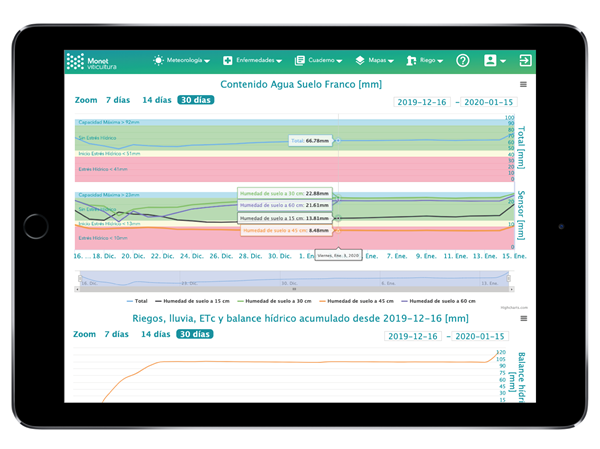This screenshot has height=449, width=600.
Task: Set lower chart zoom to 14 días
Action: [x=156, y=334]
